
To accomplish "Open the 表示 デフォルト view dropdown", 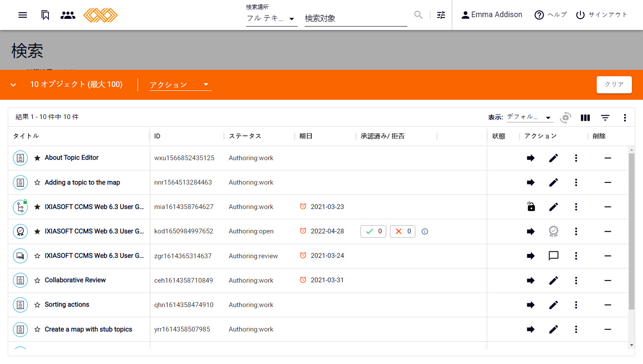I will pos(530,117).
